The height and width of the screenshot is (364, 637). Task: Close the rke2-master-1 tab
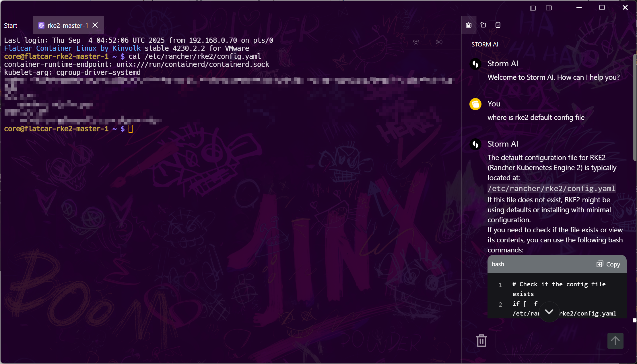pyautogui.click(x=95, y=25)
